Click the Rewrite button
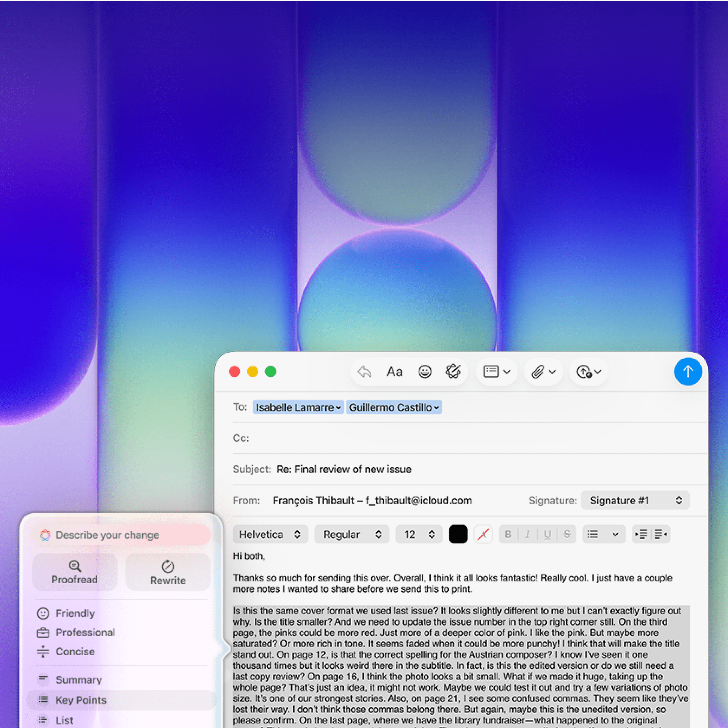Viewport: 728px width, 728px height. [168, 572]
